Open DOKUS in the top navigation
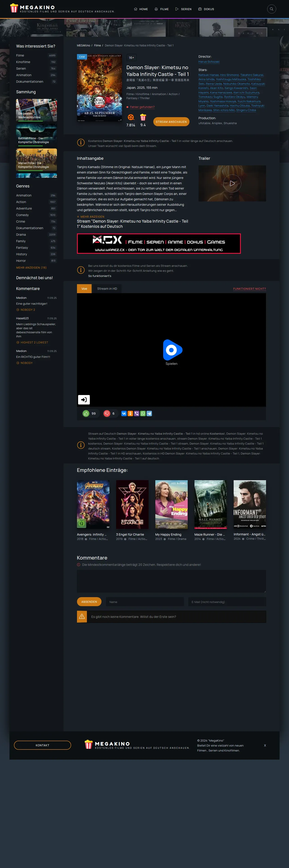The width and height of the screenshot is (289, 868). 206,9
